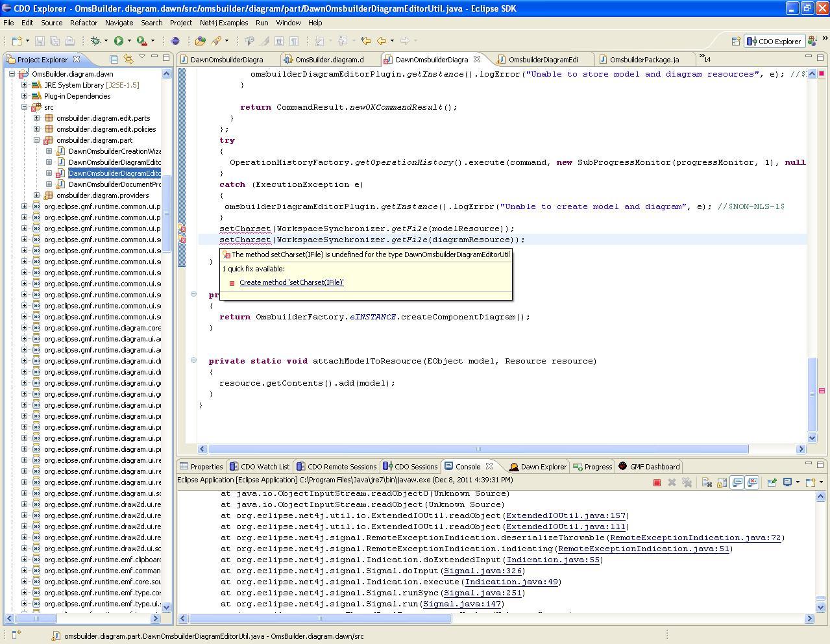Viewport: 830px width, 644px height.
Task: Open the hidden editor tabs list
Action: [x=704, y=59]
